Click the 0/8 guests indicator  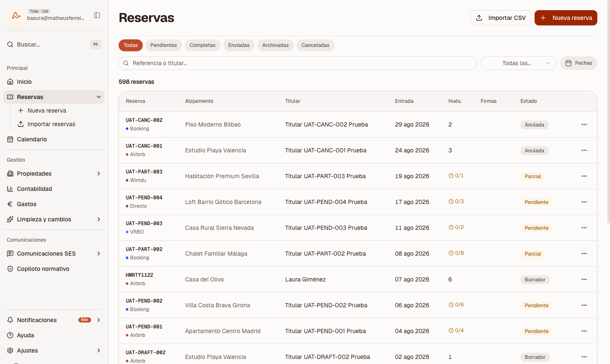[456, 253]
